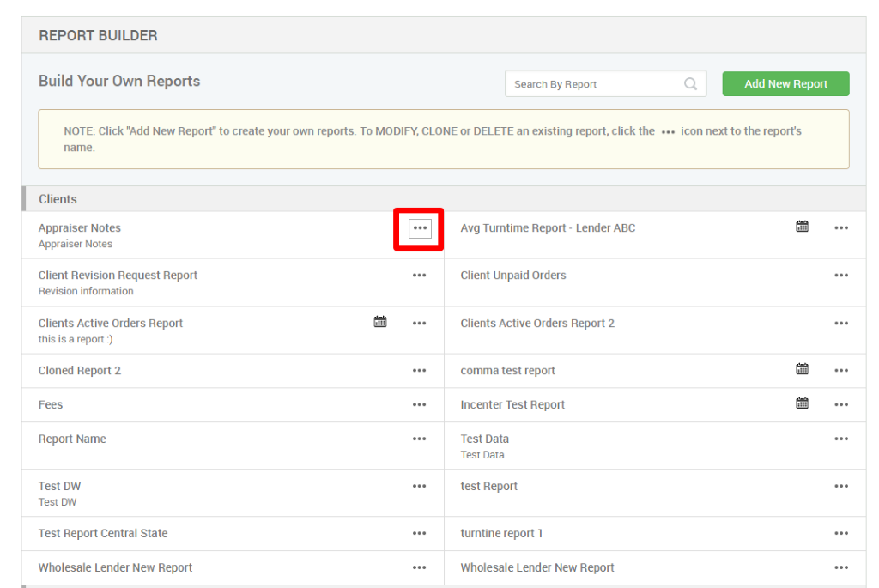This screenshot has height=588, width=879.
Task: Open the ellipsis menu for Cloned Report 2
Action: [419, 370]
